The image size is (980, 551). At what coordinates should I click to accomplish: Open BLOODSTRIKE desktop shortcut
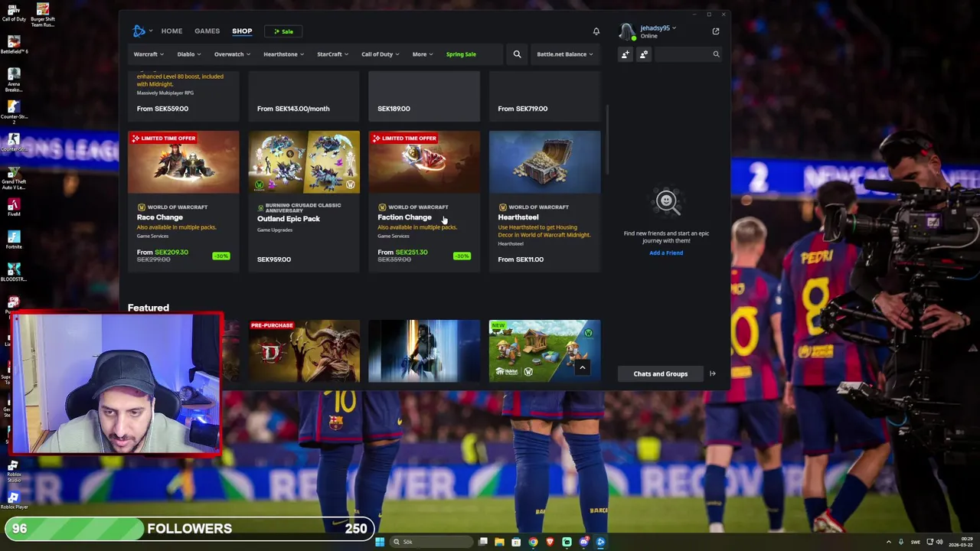14,272
